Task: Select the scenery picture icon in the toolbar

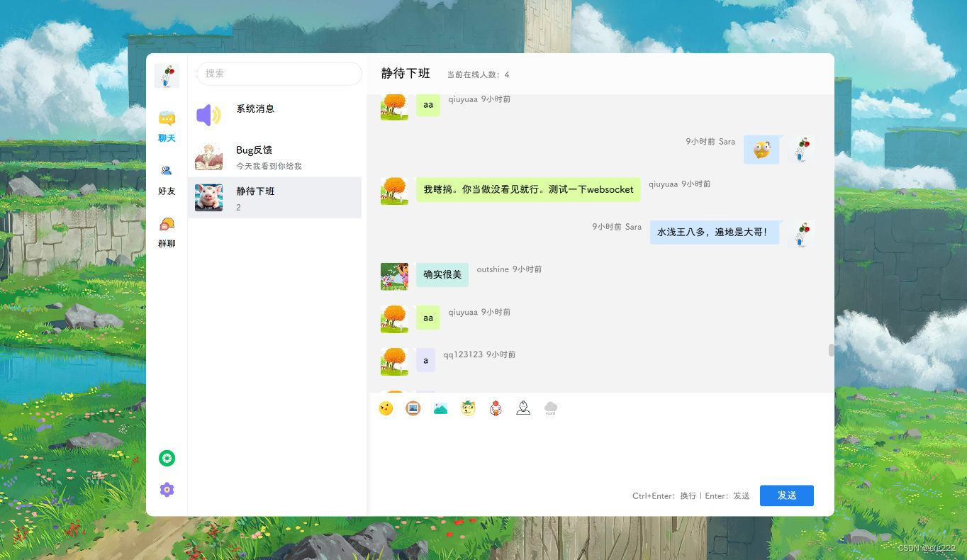Action: [440, 408]
